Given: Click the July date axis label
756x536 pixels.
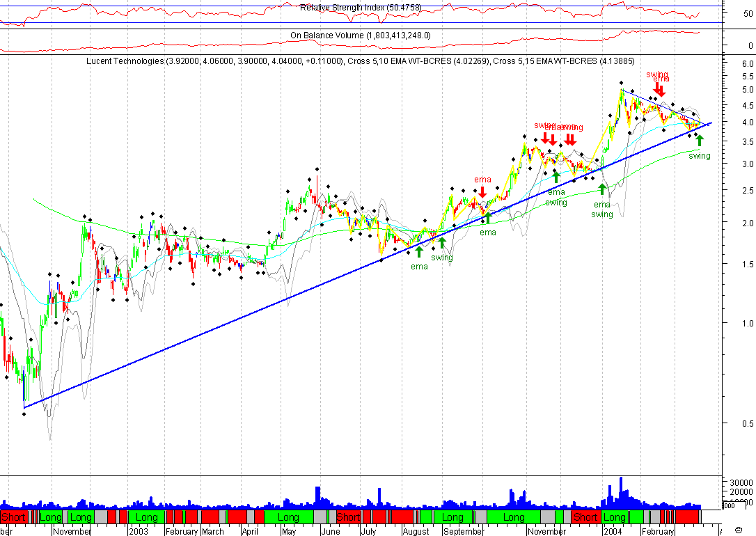Looking at the screenshot, I should 368,531.
